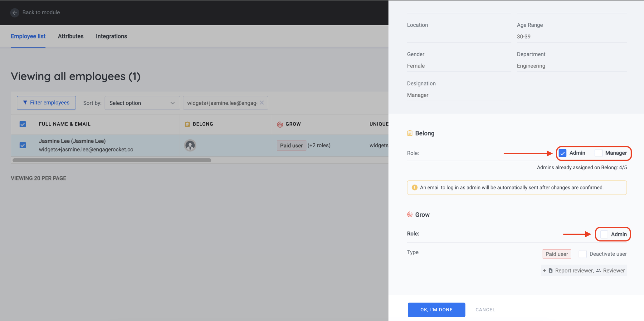Click Jasmine Lee's avatar icon in Belong column
The image size is (644, 321).
click(x=190, y=145)
